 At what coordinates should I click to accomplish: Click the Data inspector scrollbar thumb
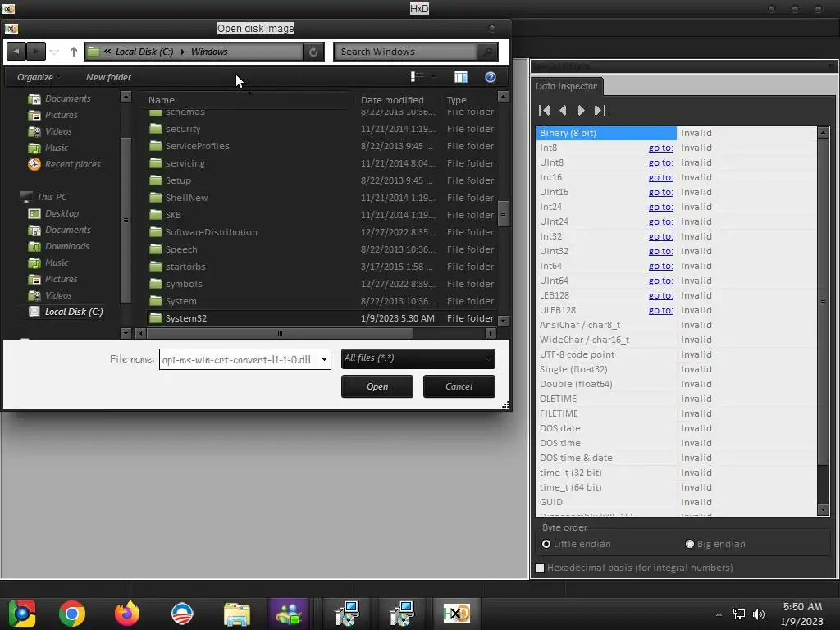click(824, 302)
